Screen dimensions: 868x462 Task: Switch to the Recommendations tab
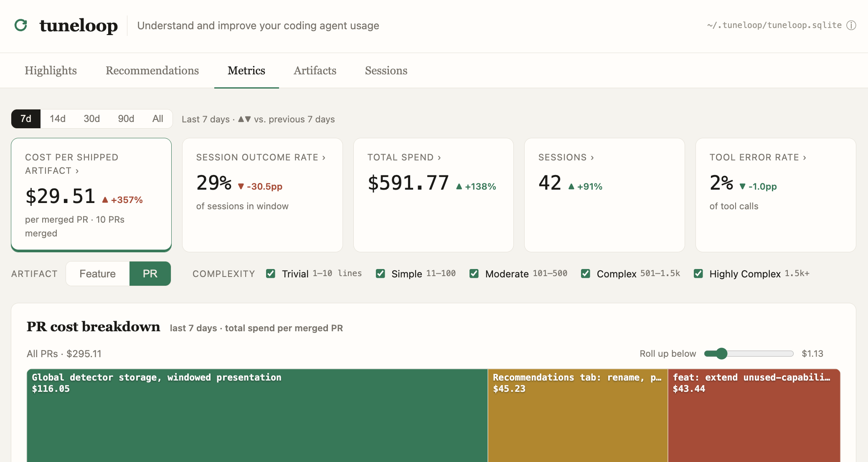click(152, 71)
